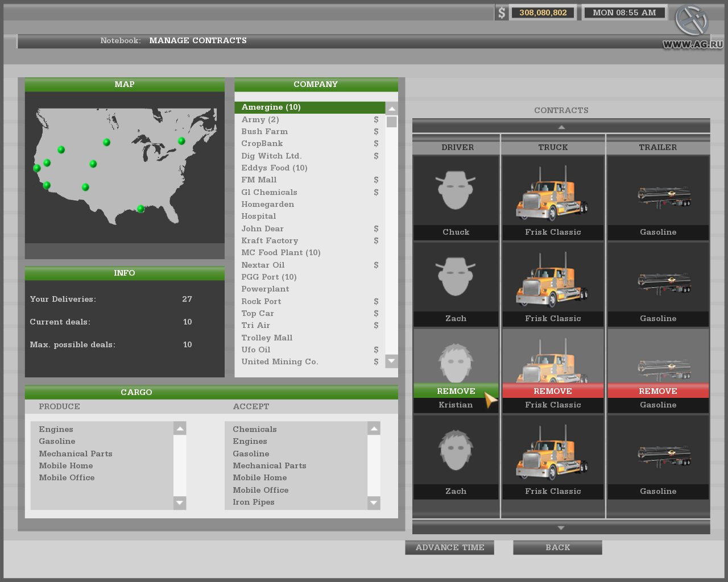Image resolution: width=728 pixels, height=582 pixels.
Task: Click the dollar sign next to Army (2)
Action: click(376, 119)
